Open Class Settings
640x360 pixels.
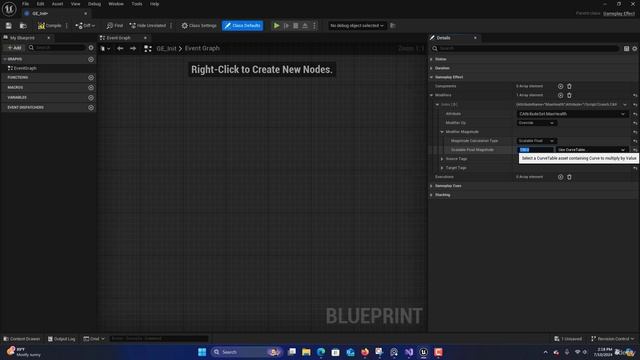pyautogui.click(x=199, y=26)
